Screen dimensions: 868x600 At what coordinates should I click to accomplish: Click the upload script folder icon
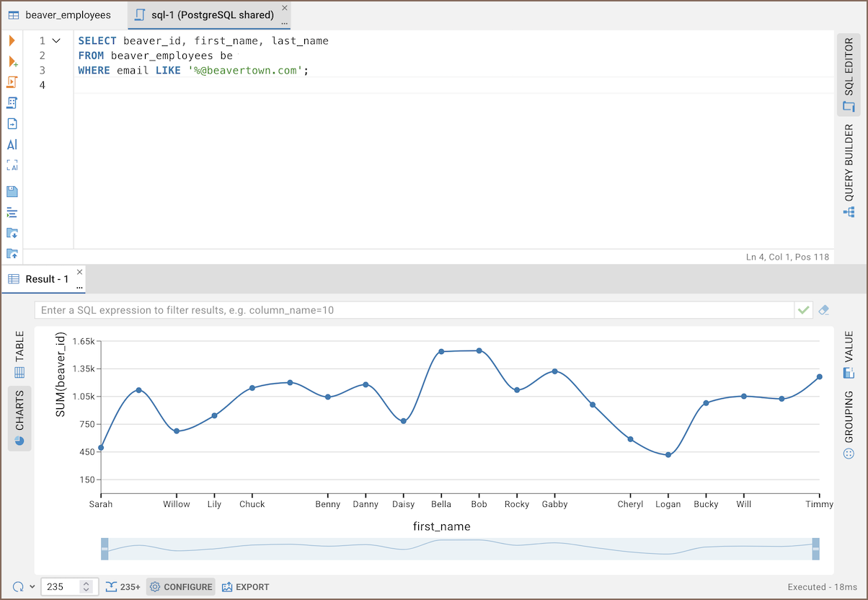pyautogui.click(x=12, y=254)
